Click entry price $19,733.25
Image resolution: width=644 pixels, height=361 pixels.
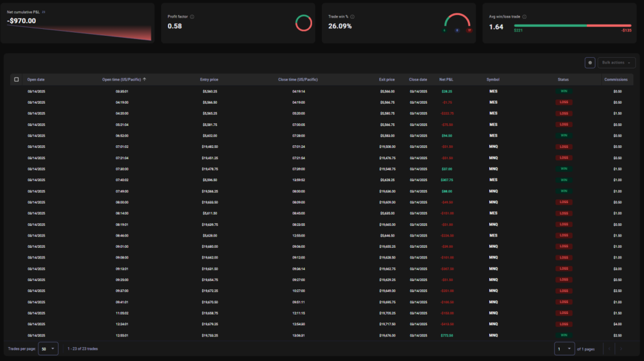tap(209, 336)
